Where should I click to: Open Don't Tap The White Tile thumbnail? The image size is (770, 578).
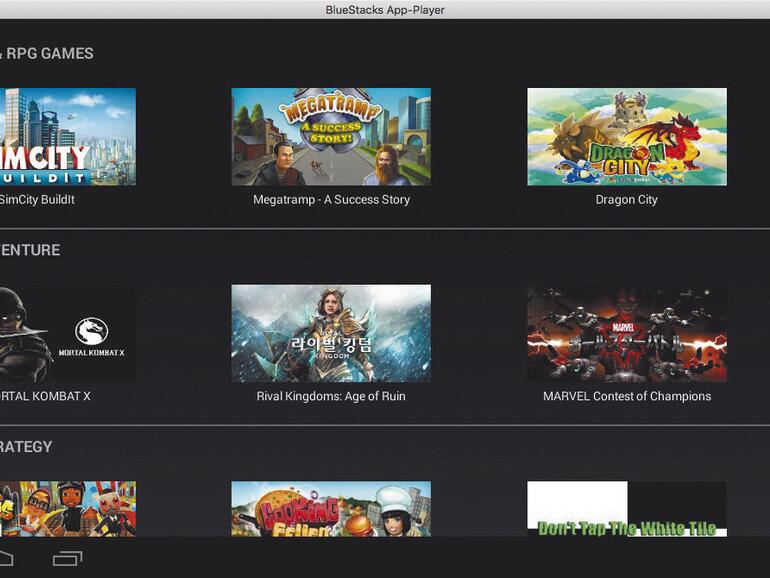click(627, 509)
